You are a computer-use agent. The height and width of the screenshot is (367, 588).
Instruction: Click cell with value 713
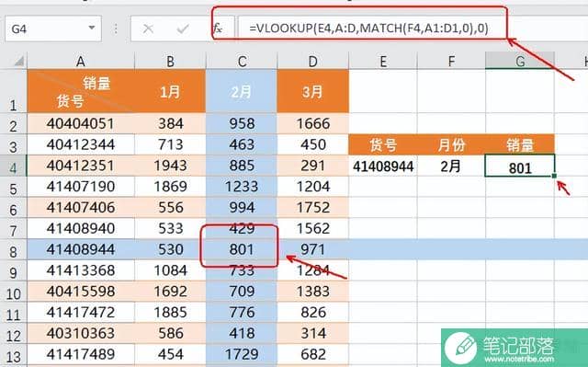pyautogui.click(x=170, y=144)
